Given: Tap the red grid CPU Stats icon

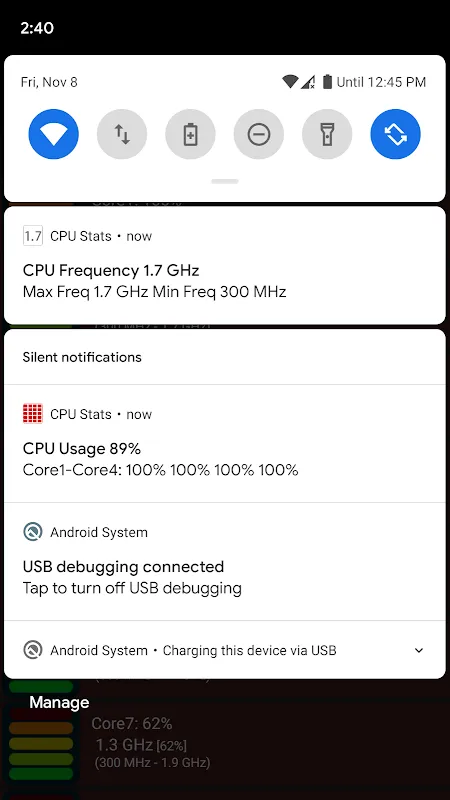Looking at the screenshot, I should coord(33,414).
